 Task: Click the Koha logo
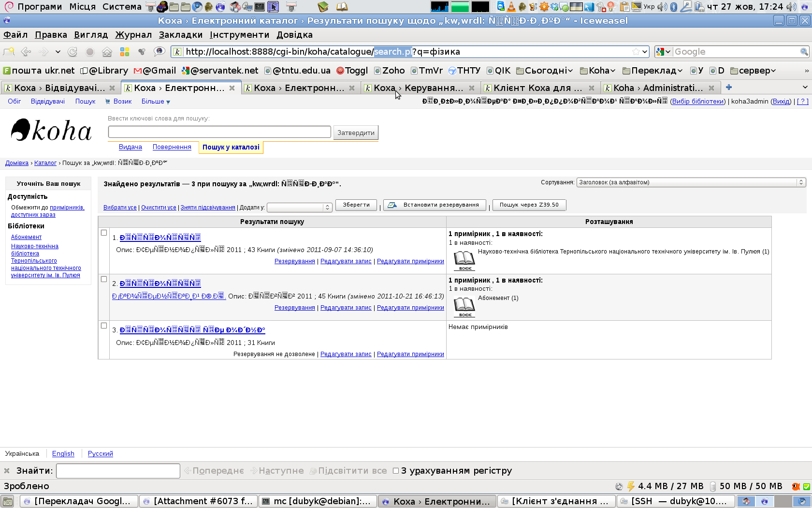tap(51, 130)
